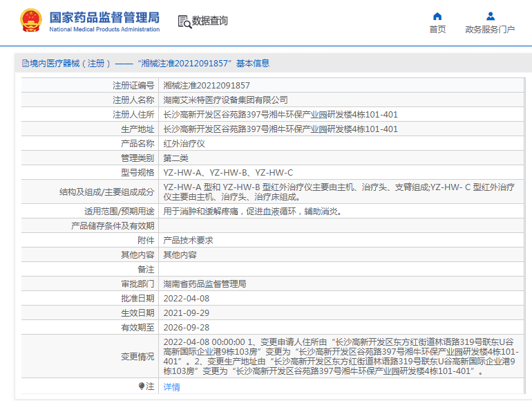The height and width of the screenshot is (401, 532).
Task: Select product name 红外治疗仪
Action: (184, 144)
